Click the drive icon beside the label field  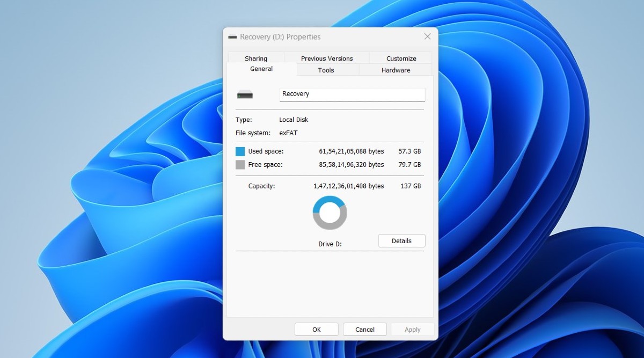tap(246, 94)
